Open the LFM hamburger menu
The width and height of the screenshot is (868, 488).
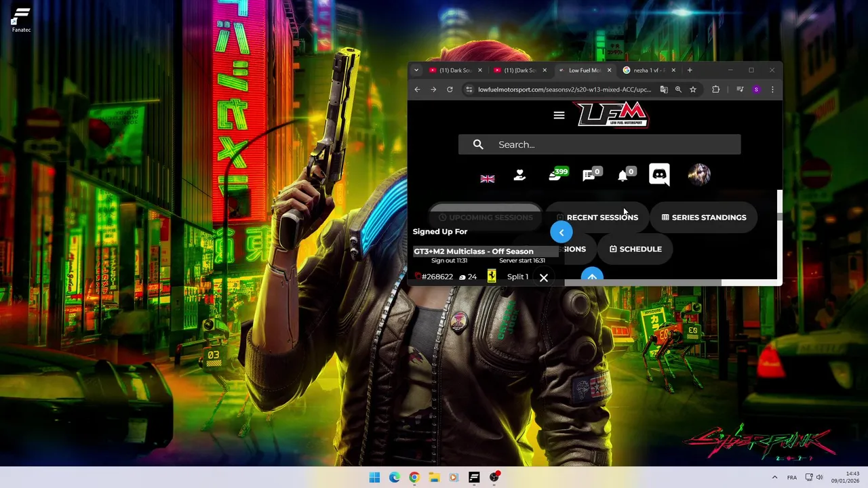559,115
